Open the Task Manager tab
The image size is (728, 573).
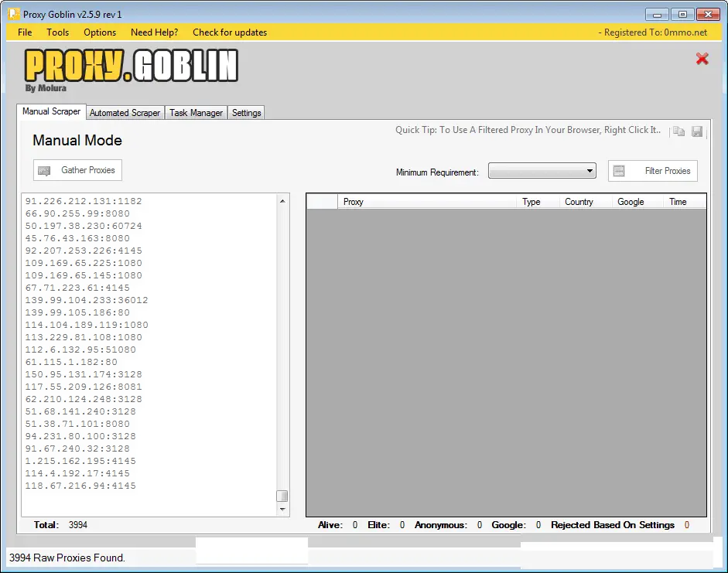point(196,112)
